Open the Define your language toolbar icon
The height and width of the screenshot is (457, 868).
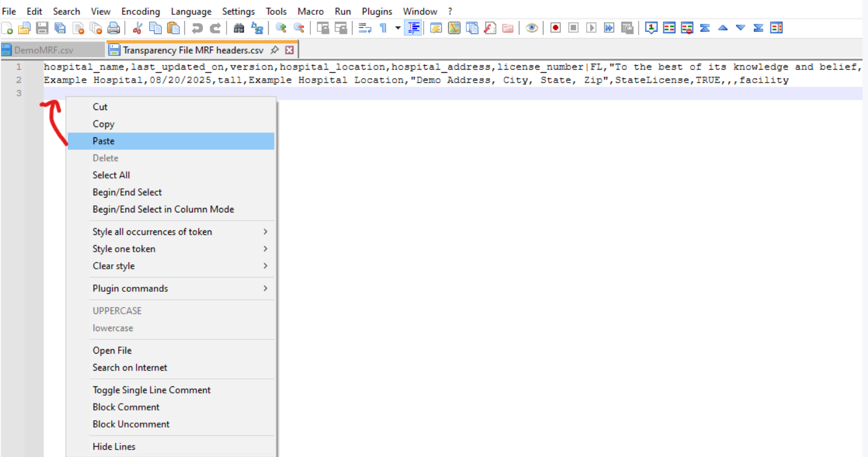click(436, 28)
